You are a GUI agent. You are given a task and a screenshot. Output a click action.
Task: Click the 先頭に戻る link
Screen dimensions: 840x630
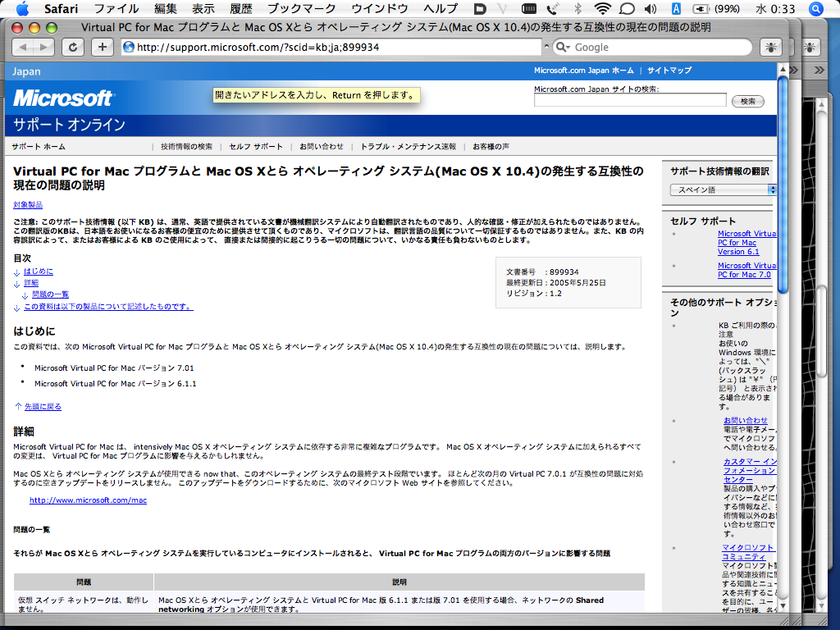(x=43, y=407)
